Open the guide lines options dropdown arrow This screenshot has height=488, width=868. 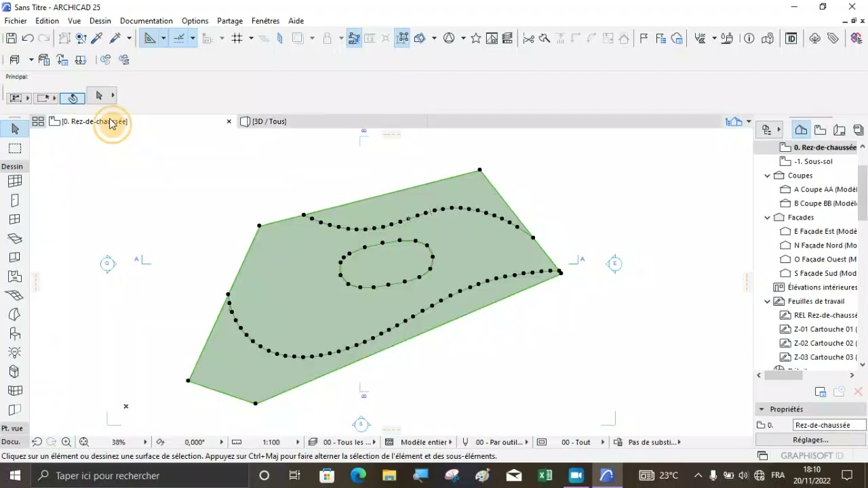tap(163, 39)
